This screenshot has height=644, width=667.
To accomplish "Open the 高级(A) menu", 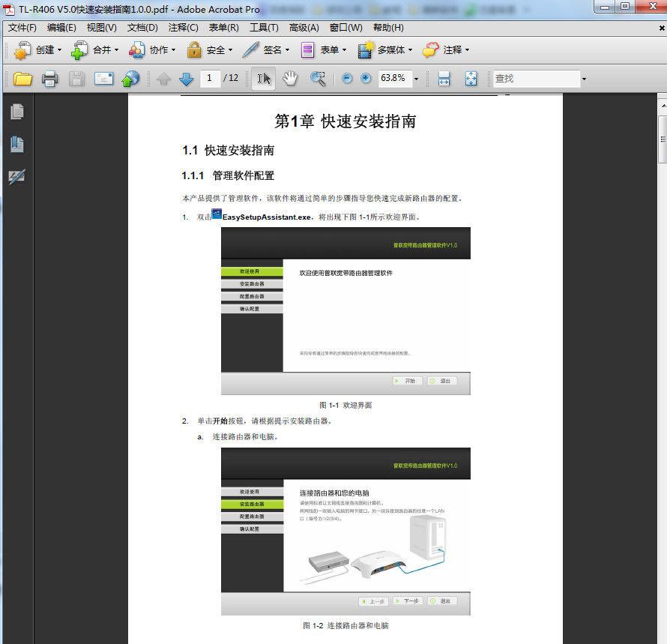I will 304,28.
